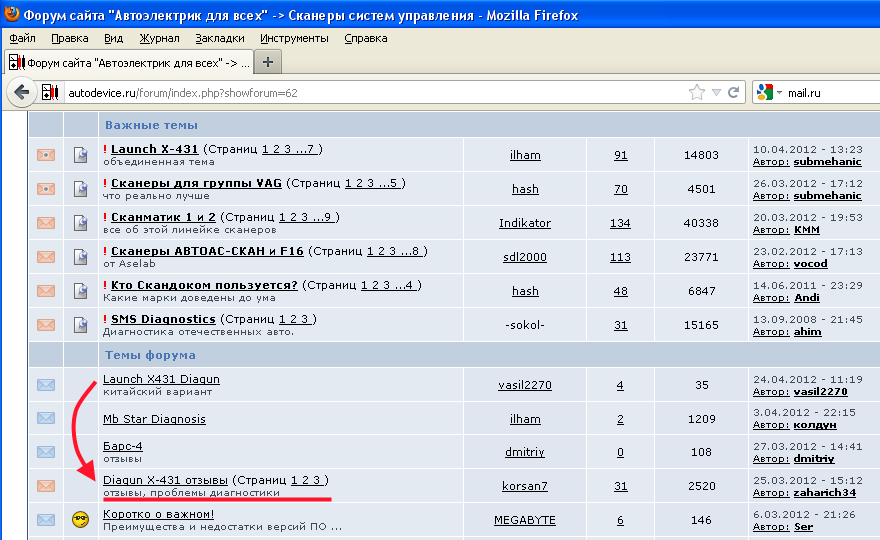
Task: Click the blue envelope in Launch X431 Diagun row
Action: [46, 385]
